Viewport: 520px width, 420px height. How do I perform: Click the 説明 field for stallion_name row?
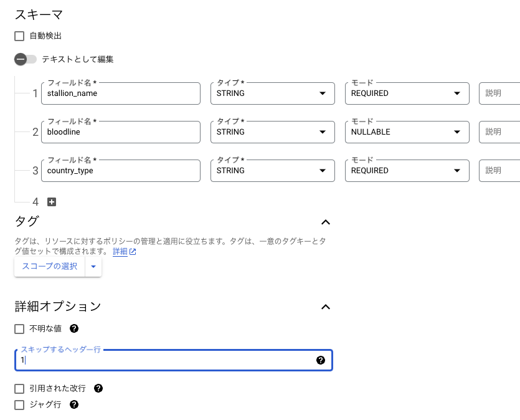tap(499, 93)
